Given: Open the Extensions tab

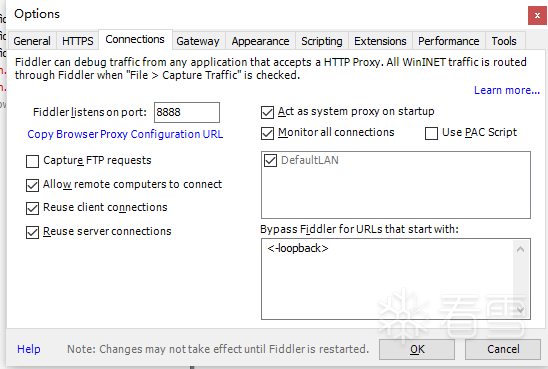Looking at the screenshot, I should tap(380, 41).
